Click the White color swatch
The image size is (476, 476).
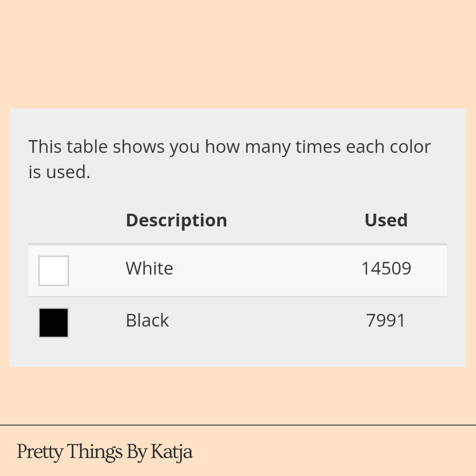click(53, 271)
